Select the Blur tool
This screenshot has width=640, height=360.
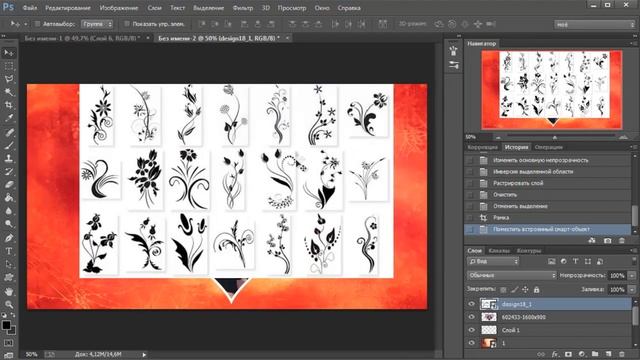[9, 211]
